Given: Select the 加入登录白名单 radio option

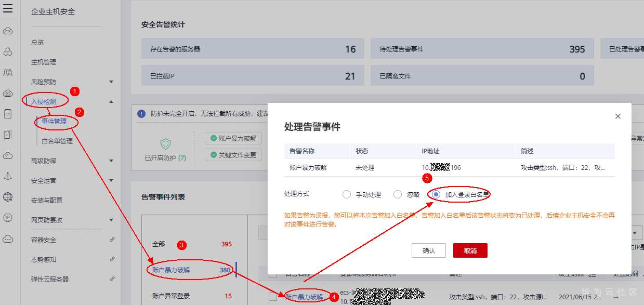Looking at the screenshot, I should tap(436, 194).
